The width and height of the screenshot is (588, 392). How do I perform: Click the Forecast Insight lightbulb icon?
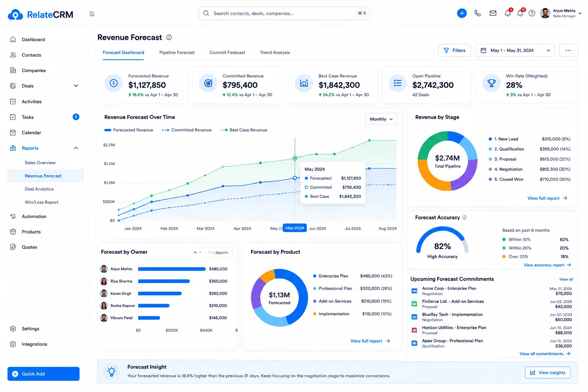pyautogui.click(x=111, y=371)
